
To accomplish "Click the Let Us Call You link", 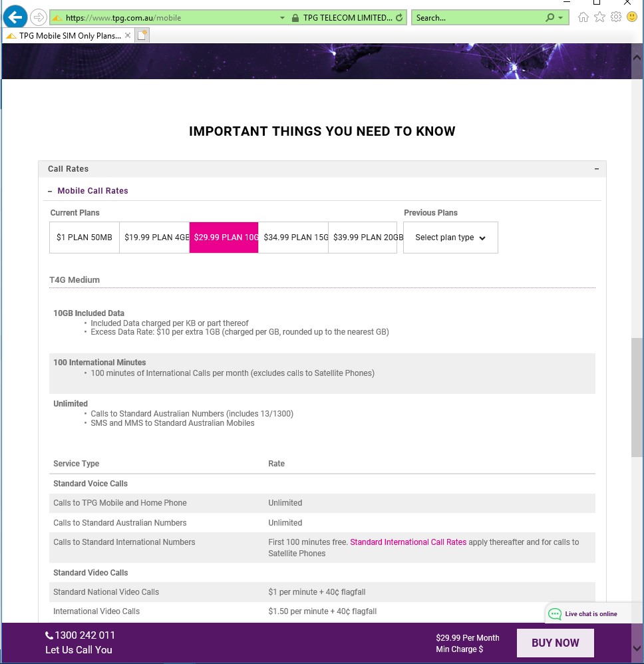I will coord(79,650).
